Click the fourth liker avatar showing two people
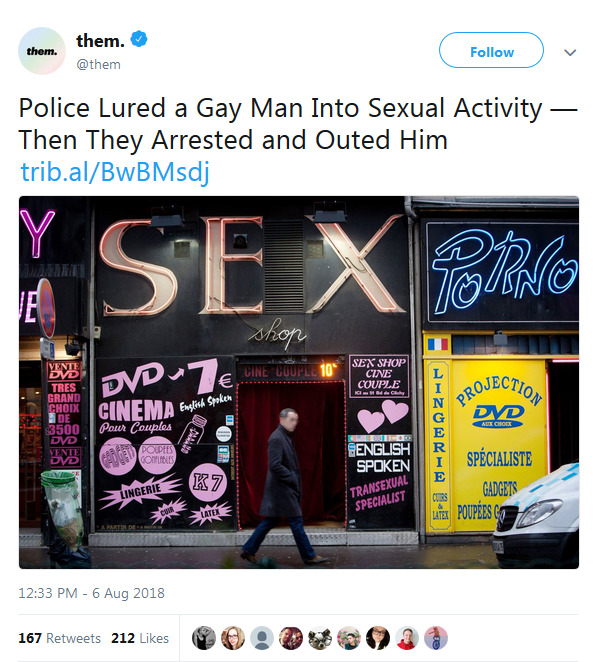 pos(291,638)
